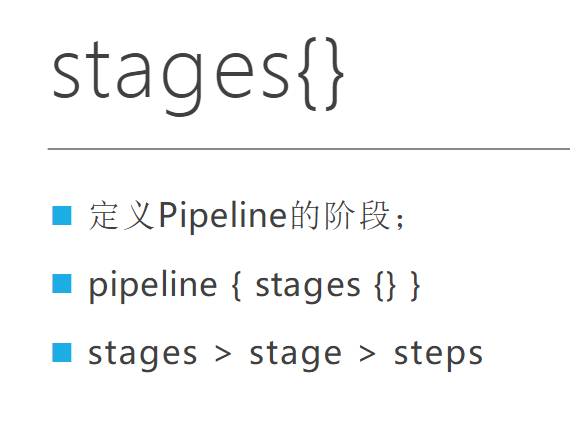Click the Chinese characters 阶段
Screen dimensions: 570x423
tap(357, 215)
